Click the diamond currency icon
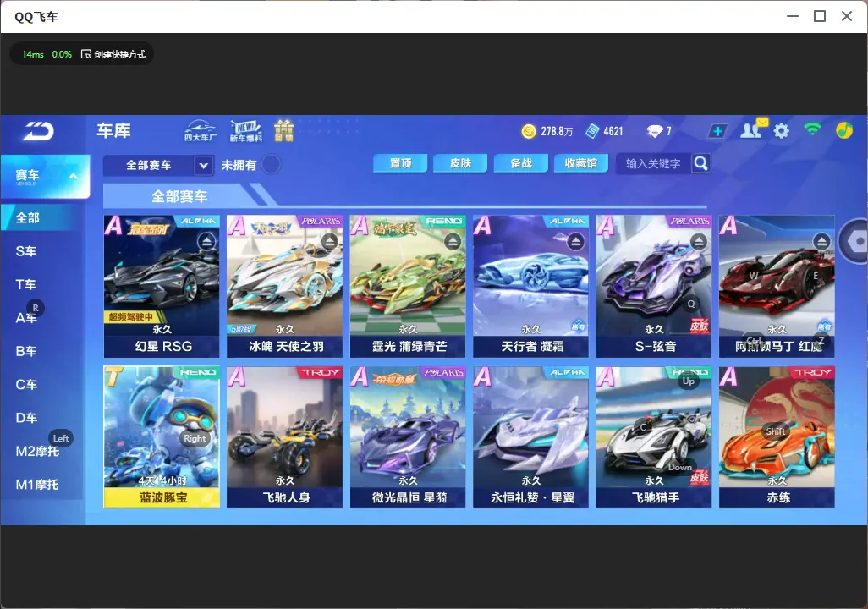Viewport: 868px width, 609px height. click(654, 131)
